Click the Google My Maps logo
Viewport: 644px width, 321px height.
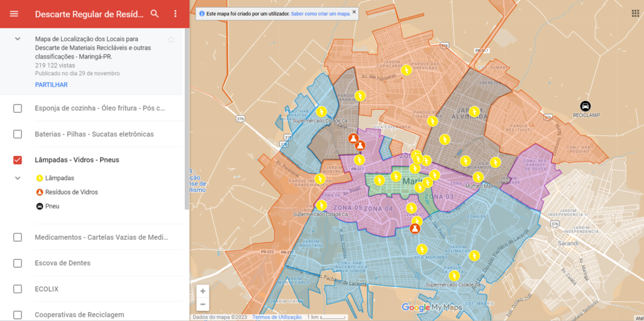pyautogui.click(x=431, y=307)
